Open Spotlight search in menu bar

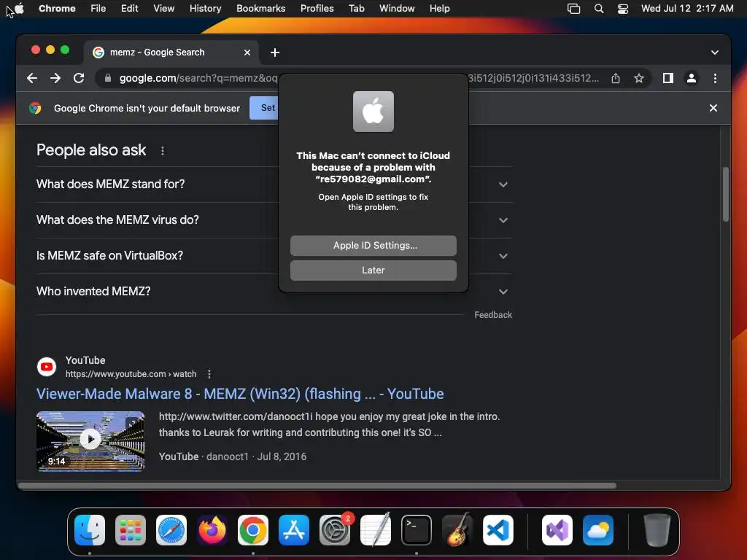[599, 9]
